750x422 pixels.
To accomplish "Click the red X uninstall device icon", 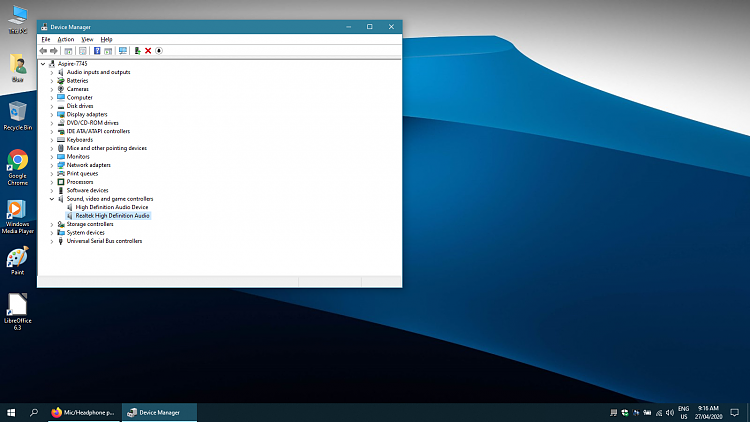I will point(148,51).
